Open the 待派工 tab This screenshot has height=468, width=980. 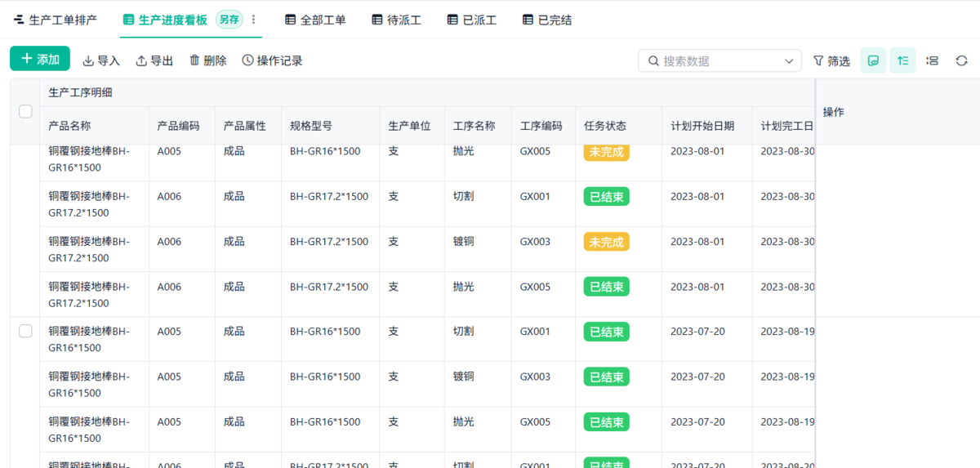point(396,20)
